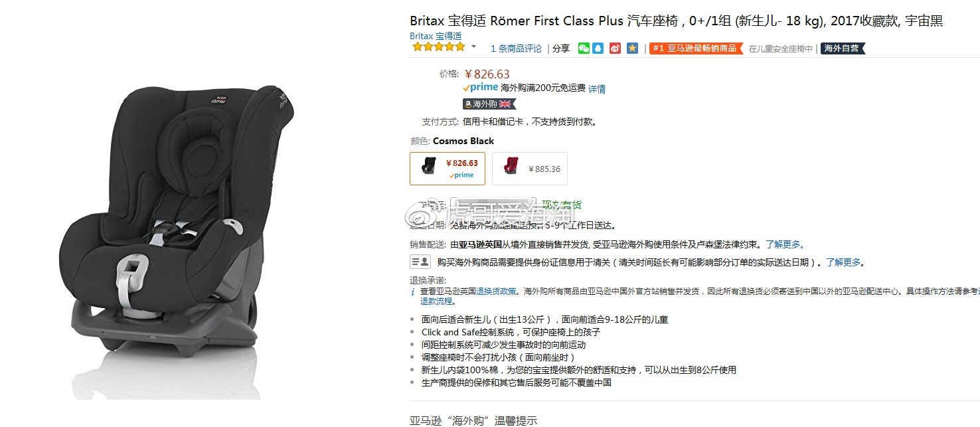Click 详情 next to free shipping offer

pyautogui.click(x=597, y=88)
